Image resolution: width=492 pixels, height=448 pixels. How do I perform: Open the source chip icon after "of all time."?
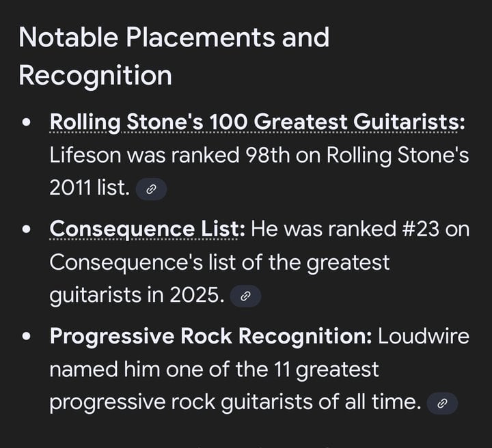click(442, 403)
